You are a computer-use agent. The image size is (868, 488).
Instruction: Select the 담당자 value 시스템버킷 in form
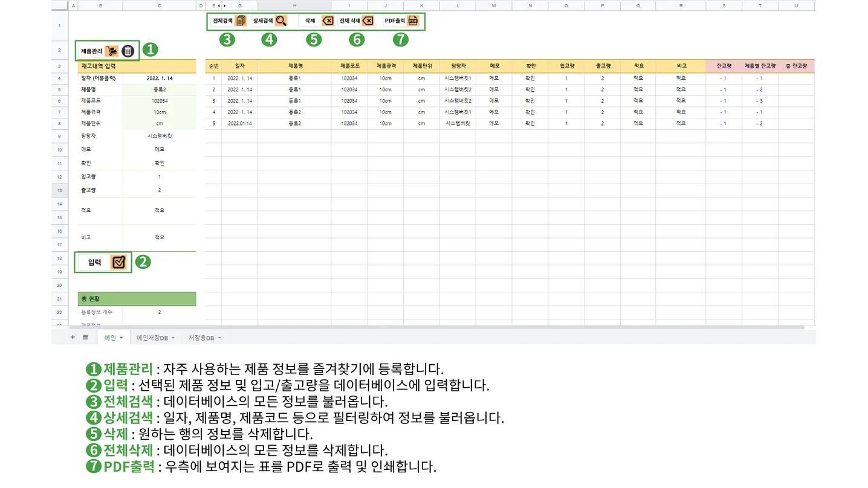[x=160, y=136]
